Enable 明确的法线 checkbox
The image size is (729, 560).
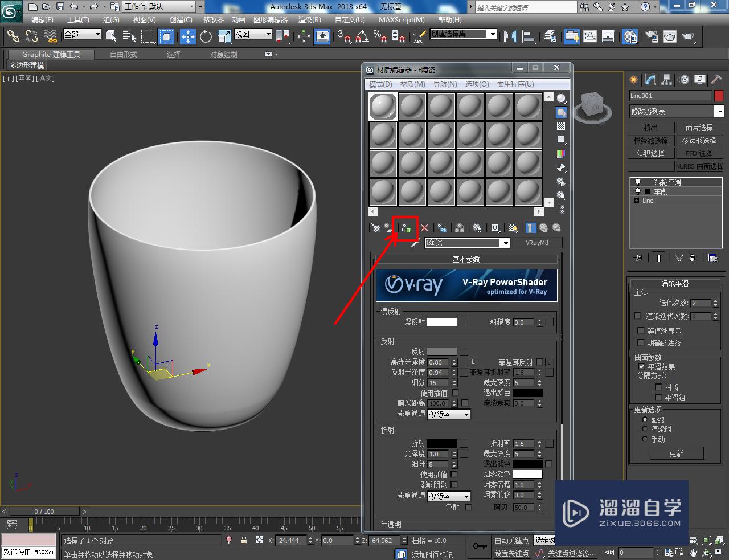coord(641,343)
